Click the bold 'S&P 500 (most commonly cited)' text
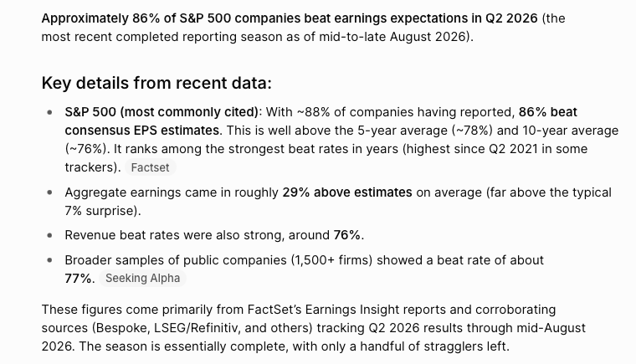The height and width of the screenshot is (364, 636). (162, 112)
